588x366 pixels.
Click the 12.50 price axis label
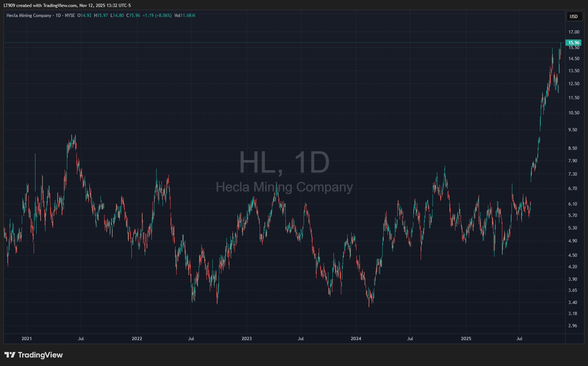pyautogui.click(x=574, y=84)
